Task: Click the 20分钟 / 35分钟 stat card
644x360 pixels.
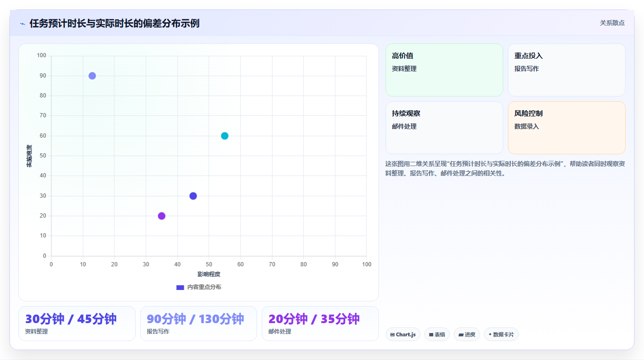Action: pyautogui.click(x=320, y=324)
